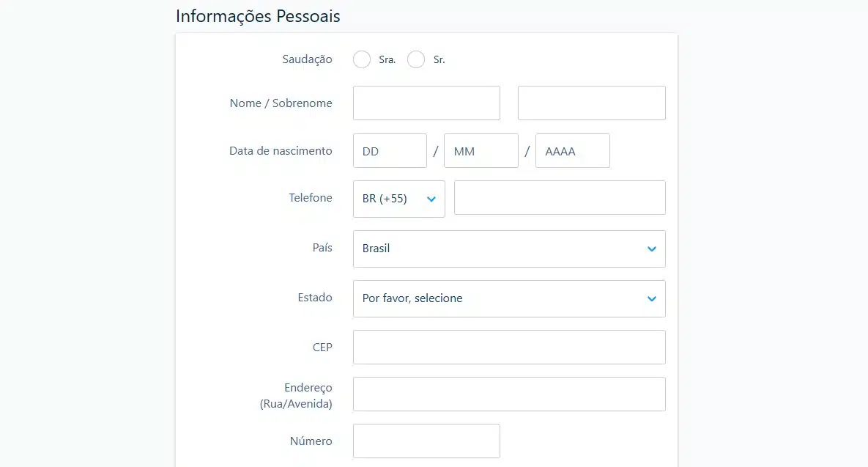
Task: Click the 'Saudação' label text
Action: (307, 59)
